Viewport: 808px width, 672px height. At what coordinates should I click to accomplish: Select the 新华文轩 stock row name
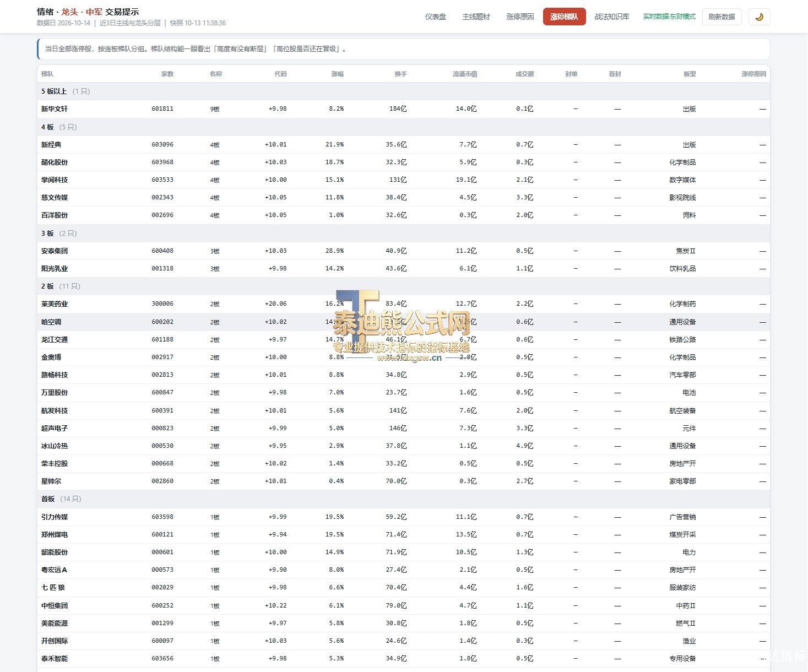(55, 109)
